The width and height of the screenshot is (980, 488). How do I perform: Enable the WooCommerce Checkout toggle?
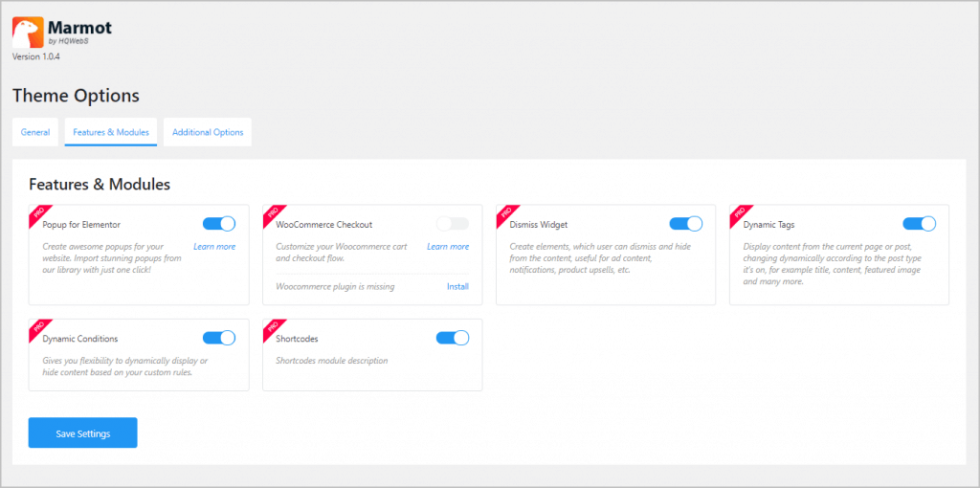click(452, 224)
